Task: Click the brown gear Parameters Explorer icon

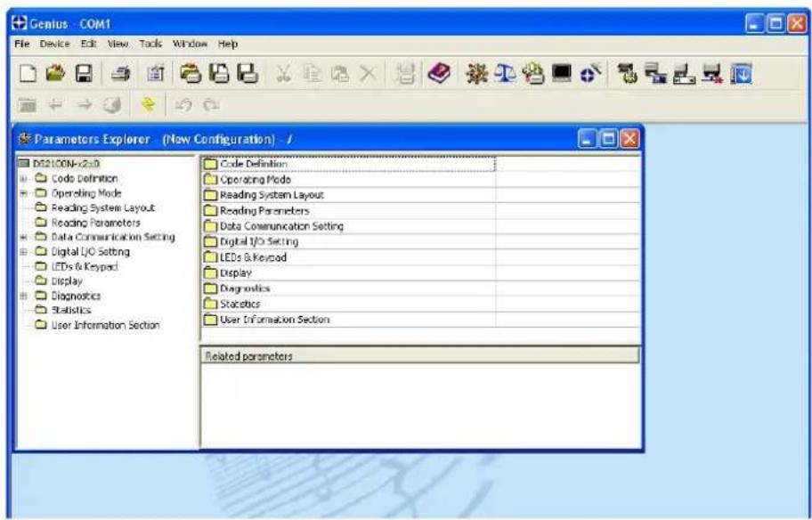Action: [x=476, y=74]
